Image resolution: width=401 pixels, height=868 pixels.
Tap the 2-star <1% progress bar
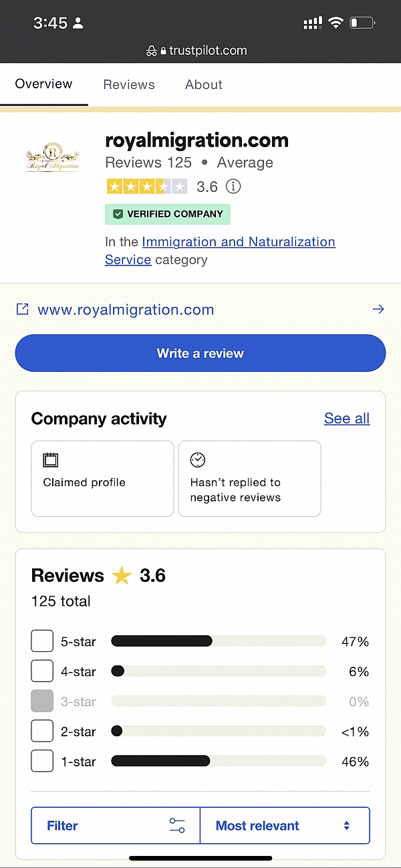pos(219,731)
